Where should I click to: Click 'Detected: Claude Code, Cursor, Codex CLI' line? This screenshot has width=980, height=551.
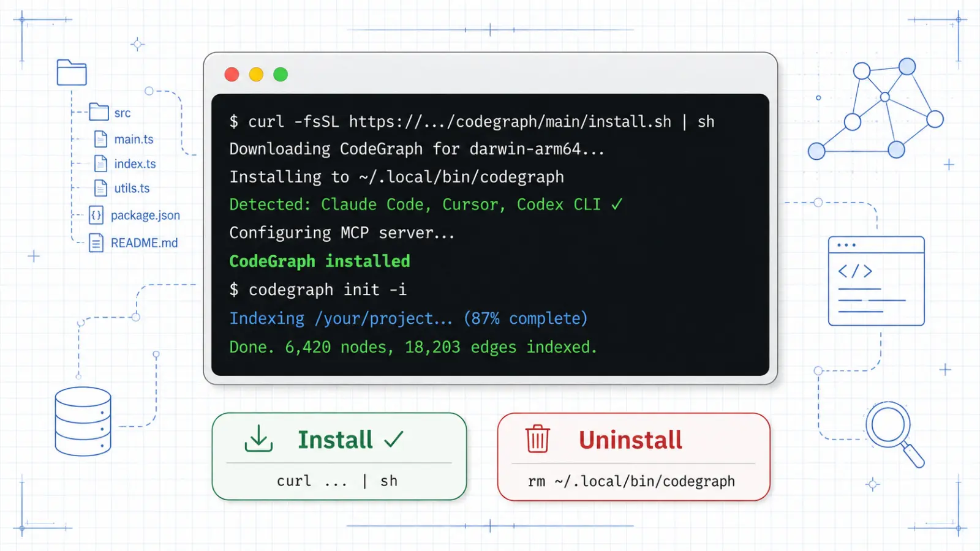pos(426,204)
